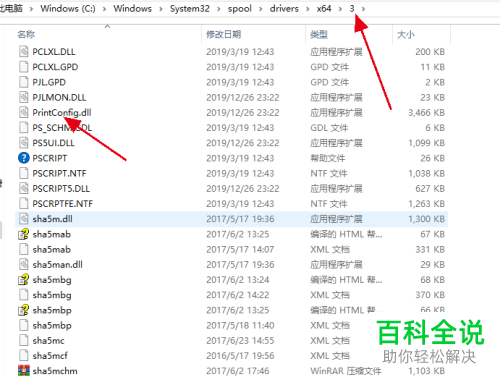Click the sha5mbp compiled HTML help icon

24,310
